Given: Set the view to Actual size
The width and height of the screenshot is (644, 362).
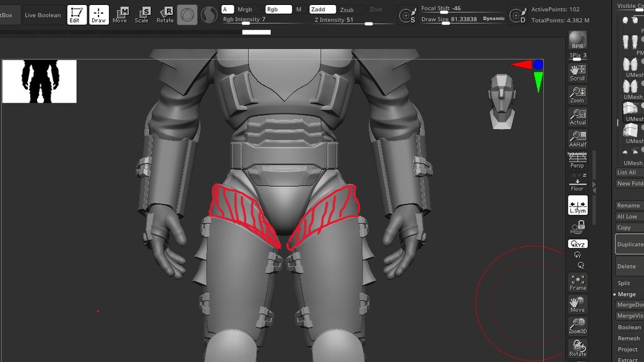Looking at the screenshot, I should click(x=577, y=117).
